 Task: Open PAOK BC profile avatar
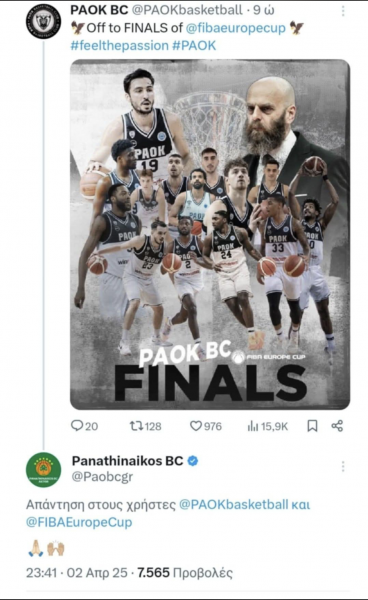click(43, 21)
